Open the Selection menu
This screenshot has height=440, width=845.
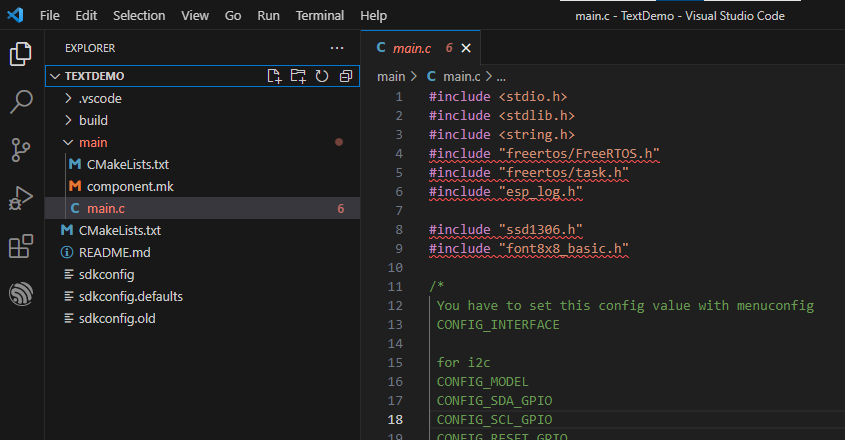click(139, 16)
